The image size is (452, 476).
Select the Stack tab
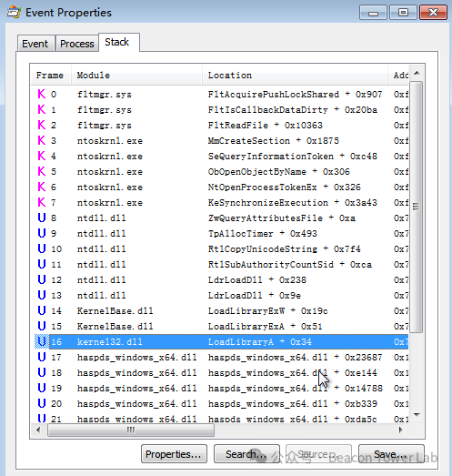pyautogui.click(x=118, y=42)
